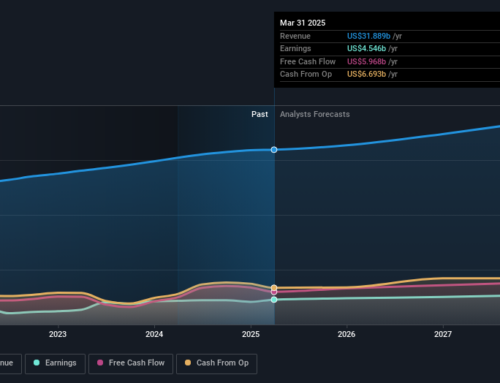Click the pink dot in Free Cash Flow legend
This screenshot has width=500, height=383.
click(100, 363)
